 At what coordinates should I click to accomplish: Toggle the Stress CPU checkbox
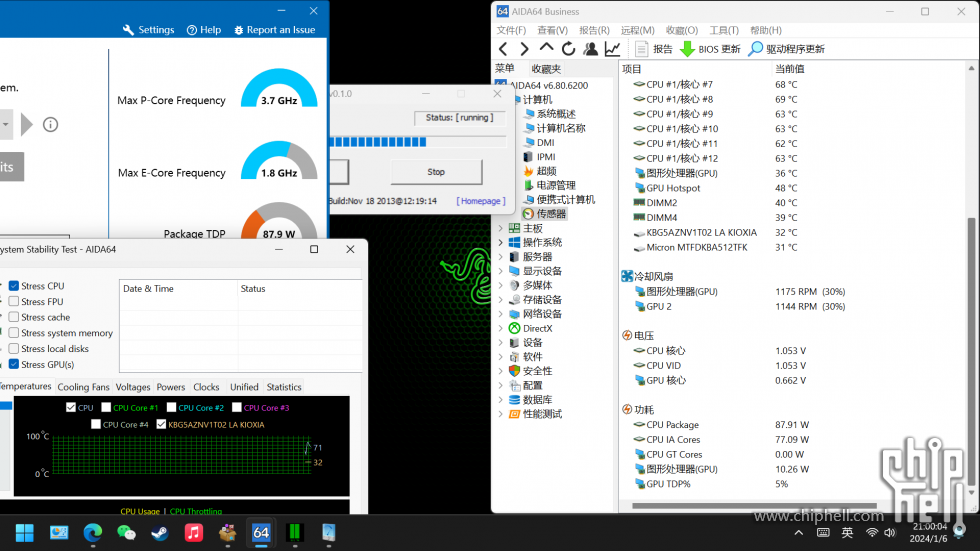(14, 285)
